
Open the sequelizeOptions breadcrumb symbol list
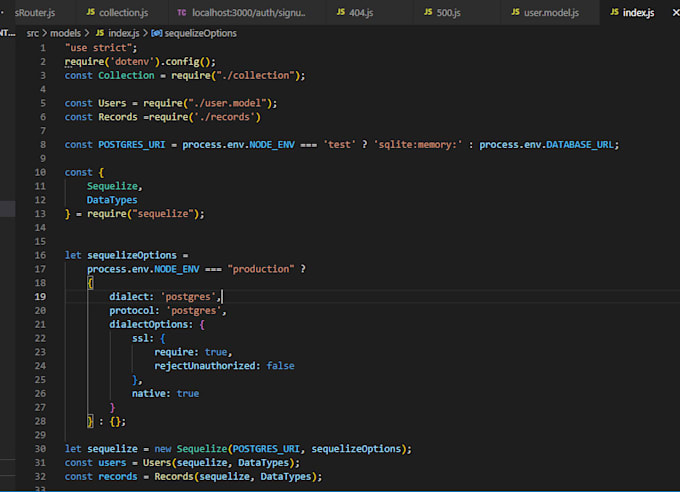(x=198, y=32)
